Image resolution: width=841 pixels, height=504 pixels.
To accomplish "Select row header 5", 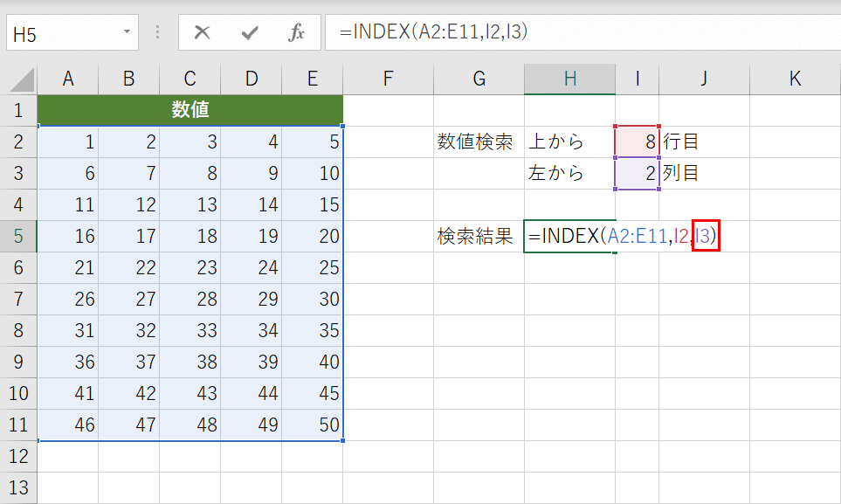I will (x=17, y=236).
